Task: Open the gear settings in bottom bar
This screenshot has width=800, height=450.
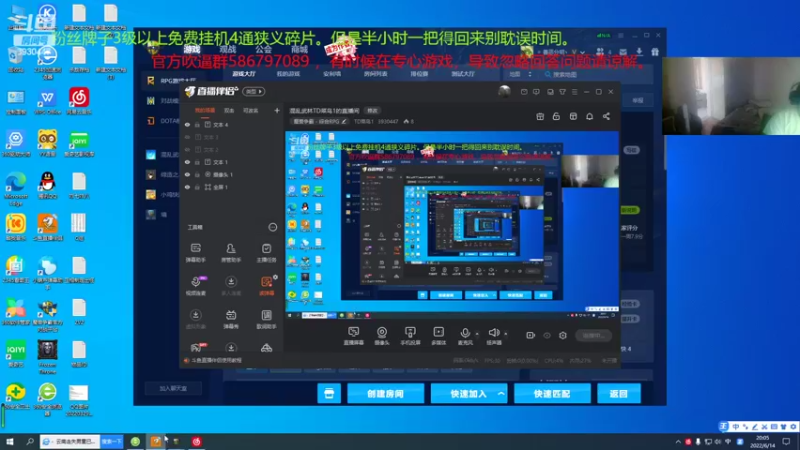Action: click(x=563, y=335)
